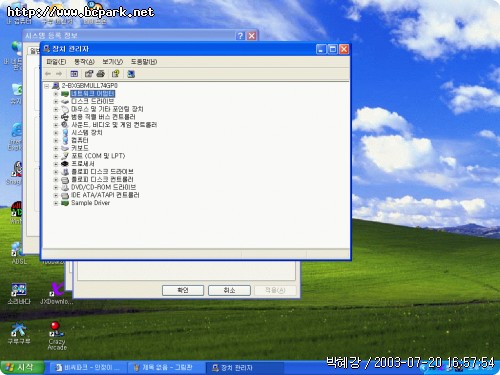Click the icon beside 컴퓨터 row
Image resolution: width=500 pixels, height=375 pixels.
(x=65, y=140)
